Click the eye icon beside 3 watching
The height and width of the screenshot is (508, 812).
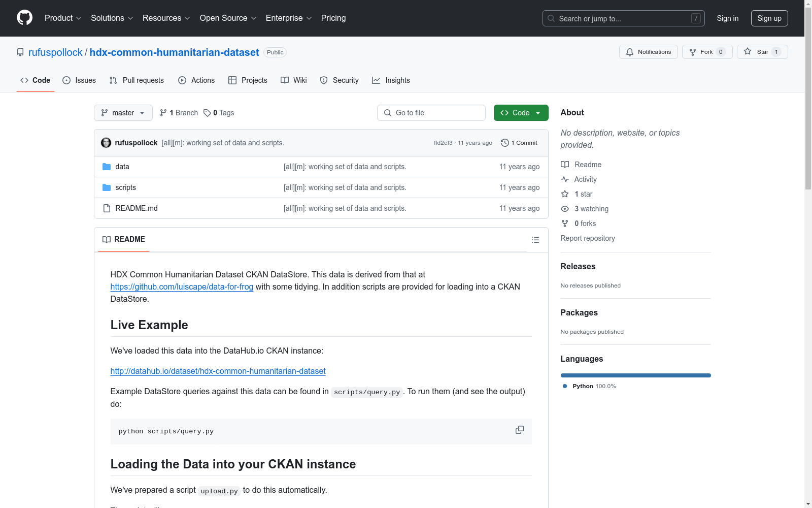pos(565,209)
